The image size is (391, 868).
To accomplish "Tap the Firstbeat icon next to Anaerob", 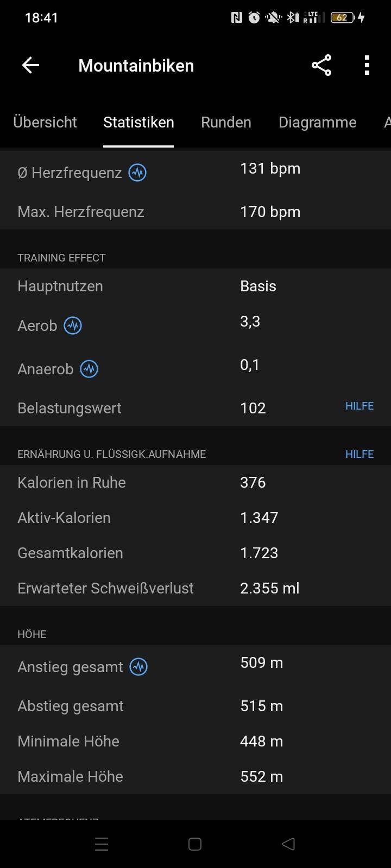I will pyautogui.click(x=89, y=369).
